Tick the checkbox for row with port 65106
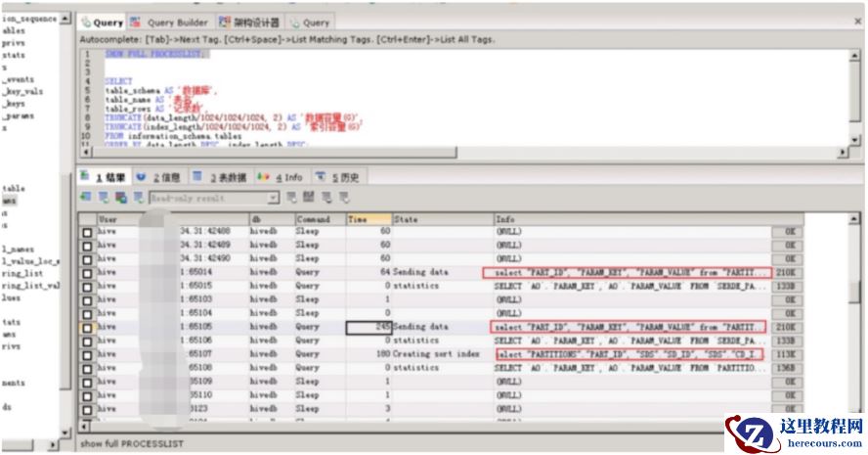Viewport: 868px width, 455px height. coord(87,341)
